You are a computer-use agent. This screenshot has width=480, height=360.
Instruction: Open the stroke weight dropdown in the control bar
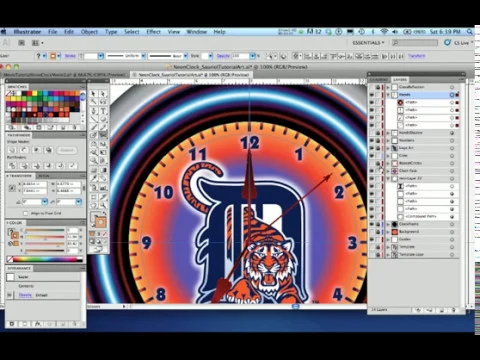(x=101, y=56)
